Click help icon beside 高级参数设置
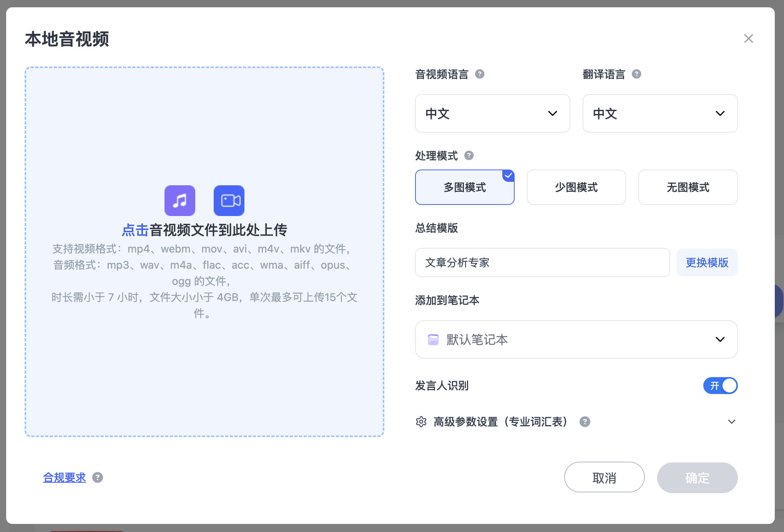 click(585, 422)
